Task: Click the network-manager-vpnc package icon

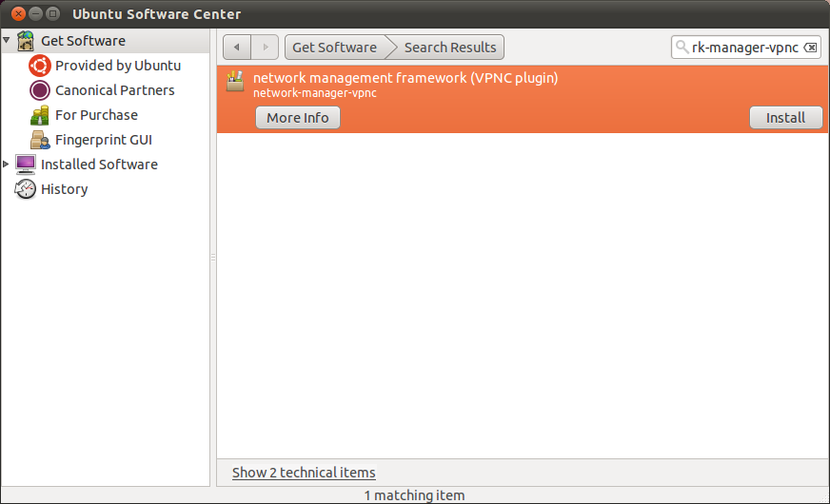Action: (236, 82)
